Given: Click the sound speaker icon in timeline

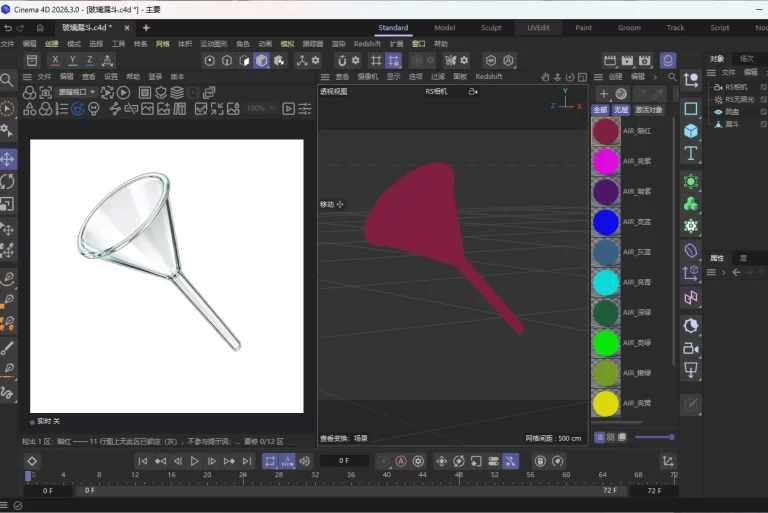Looking at the screenshot, I should tap(304, 461).
